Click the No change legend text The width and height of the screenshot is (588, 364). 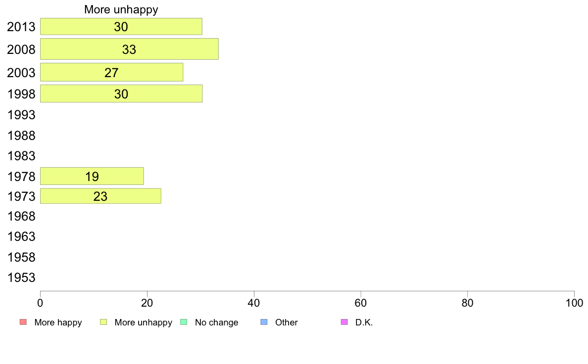pos(216,322)
